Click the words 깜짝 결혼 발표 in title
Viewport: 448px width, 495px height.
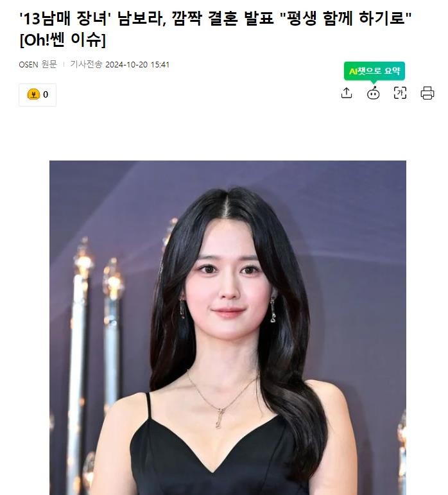click(223, 19)
